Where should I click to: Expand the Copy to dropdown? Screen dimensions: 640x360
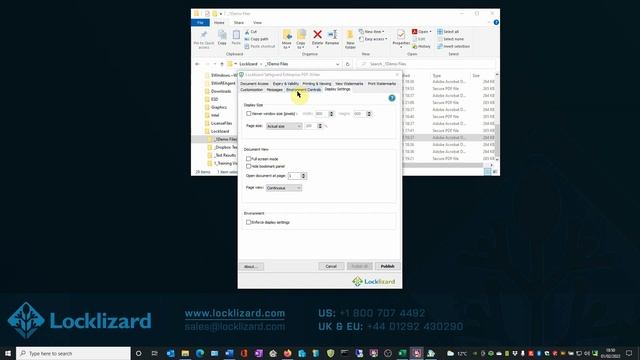coord(301,40)
